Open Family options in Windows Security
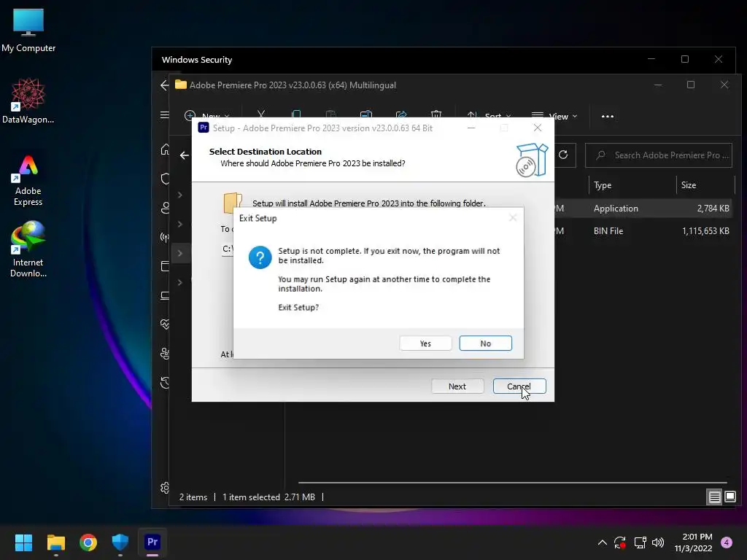Viewport: 747px width, 560px height. click(165, 354)
